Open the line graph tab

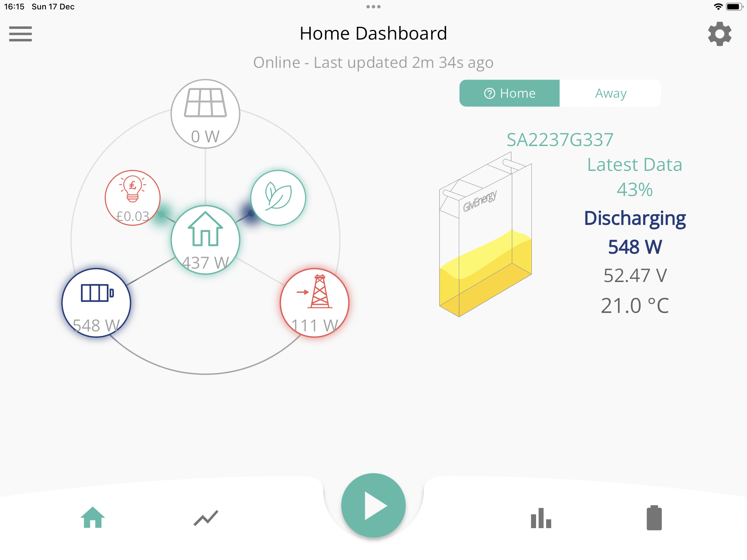click(206, 518)
